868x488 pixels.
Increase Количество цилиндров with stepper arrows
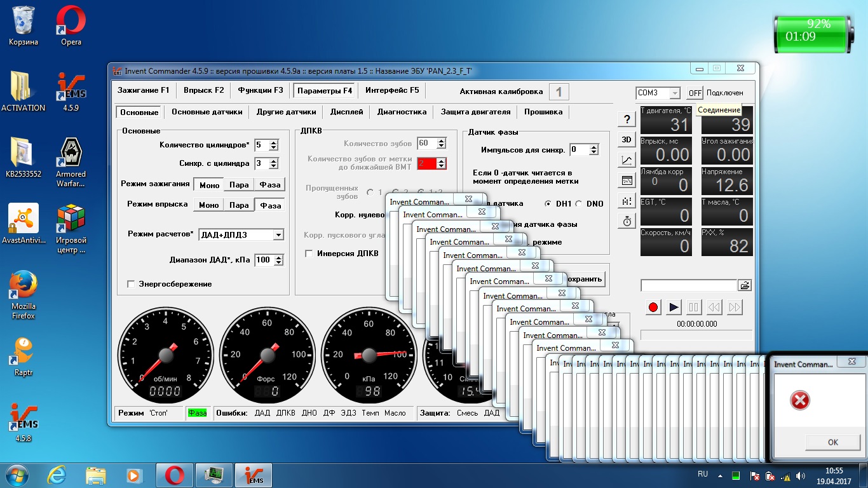pyautogui.click(x=273, y=143)
